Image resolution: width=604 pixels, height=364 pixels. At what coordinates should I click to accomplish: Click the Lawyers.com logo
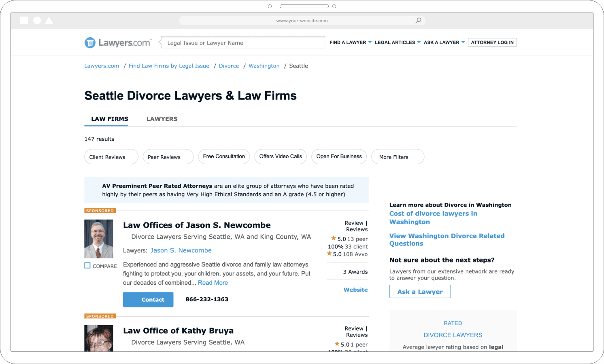pos(118,42)
